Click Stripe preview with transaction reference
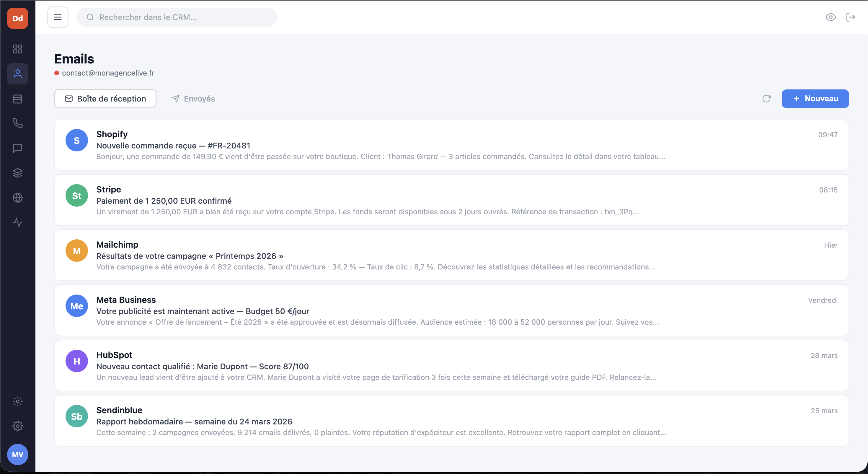Viewport: 868px width, 474px height. (x=368, y=212)
